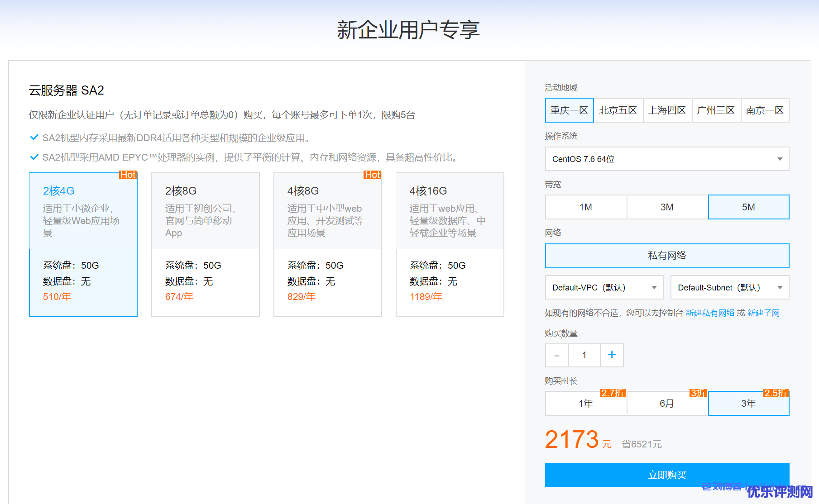Choose 1年 purchase duration
The width and height of the screenshot is (819, 504).
click(x=586, y=404)
